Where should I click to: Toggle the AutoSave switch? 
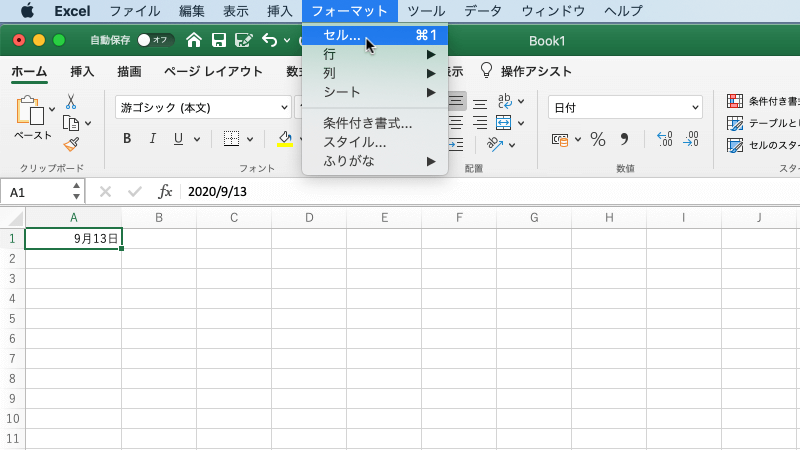click(x=156, y=40)
